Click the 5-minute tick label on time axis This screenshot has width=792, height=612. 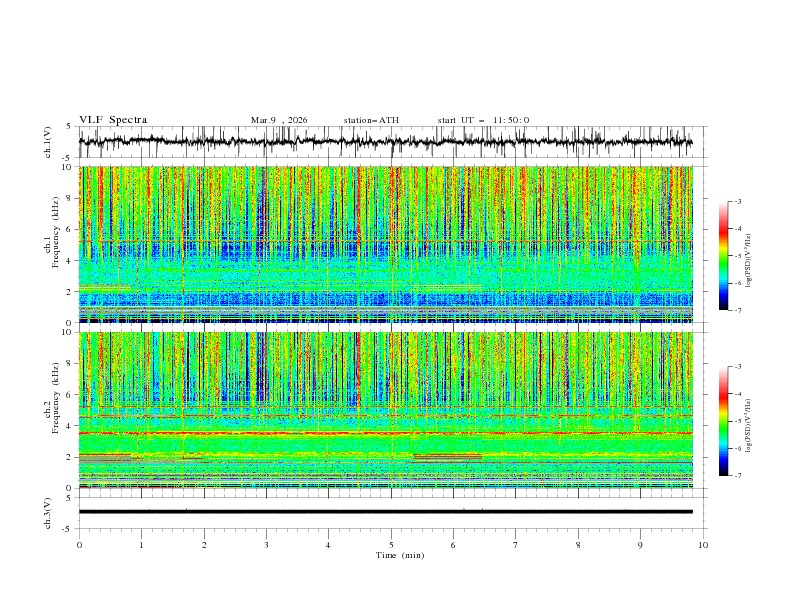point(391,545)
